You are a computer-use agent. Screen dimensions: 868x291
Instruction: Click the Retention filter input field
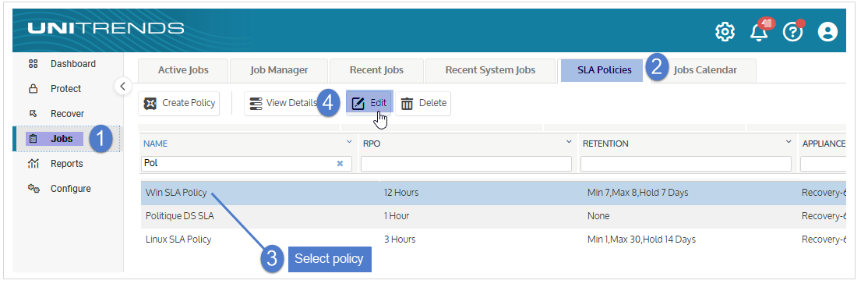[686, 164]
